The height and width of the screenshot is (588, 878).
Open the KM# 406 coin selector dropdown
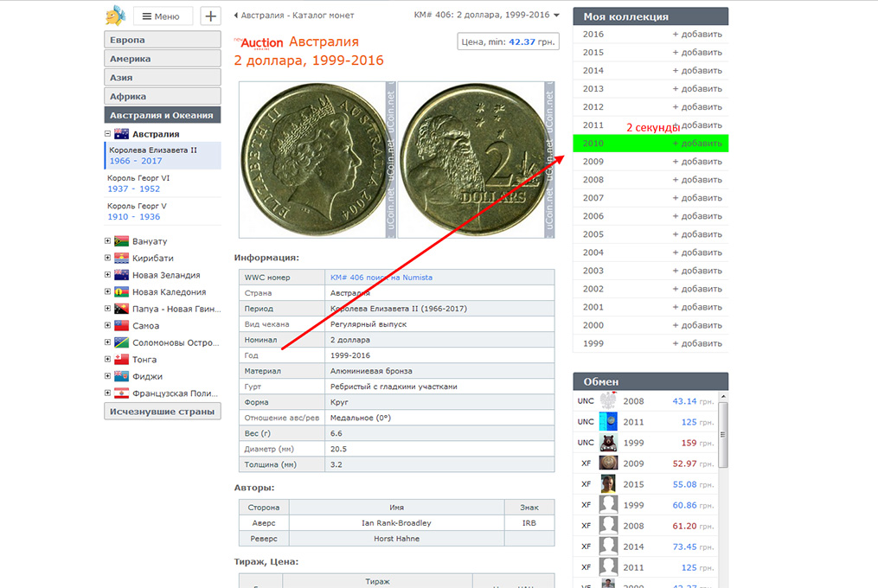[487, 16]
